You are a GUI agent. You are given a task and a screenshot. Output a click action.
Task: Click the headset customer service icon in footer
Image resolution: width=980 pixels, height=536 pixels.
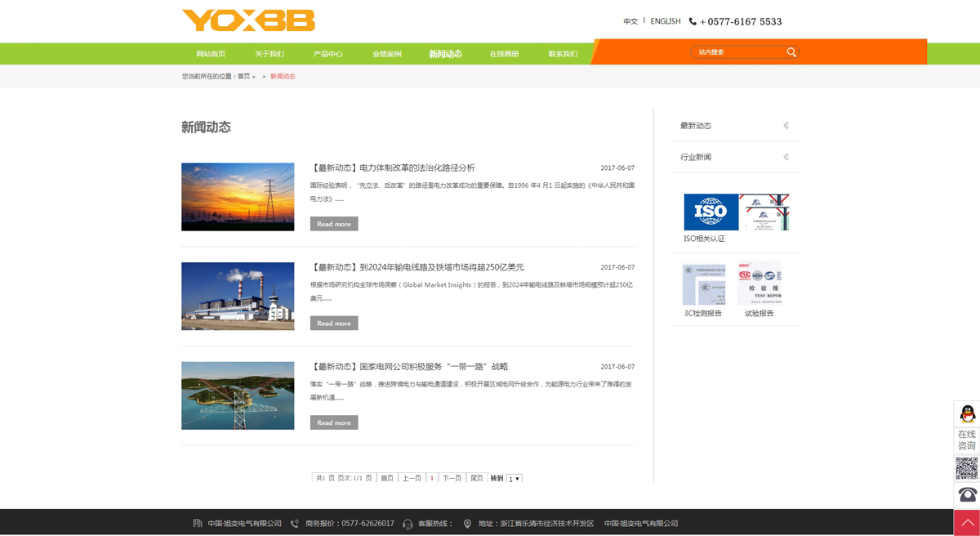click(408, 524)
